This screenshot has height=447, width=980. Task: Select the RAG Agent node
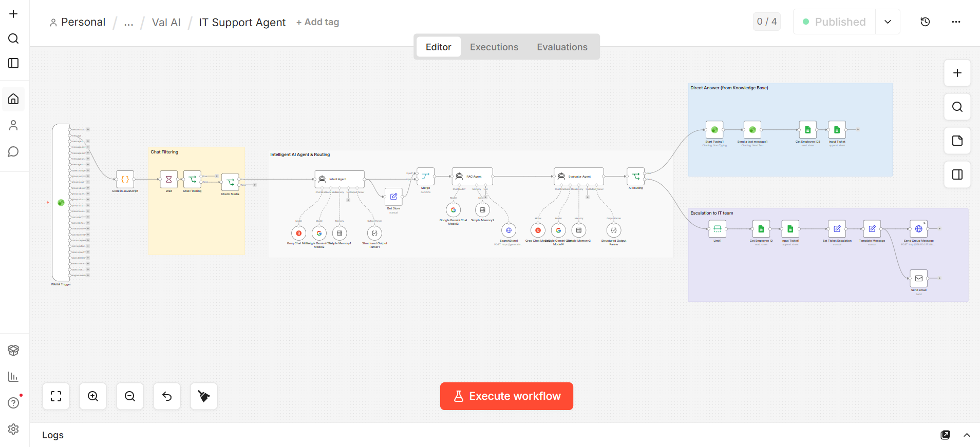click(x=472, y=176)
